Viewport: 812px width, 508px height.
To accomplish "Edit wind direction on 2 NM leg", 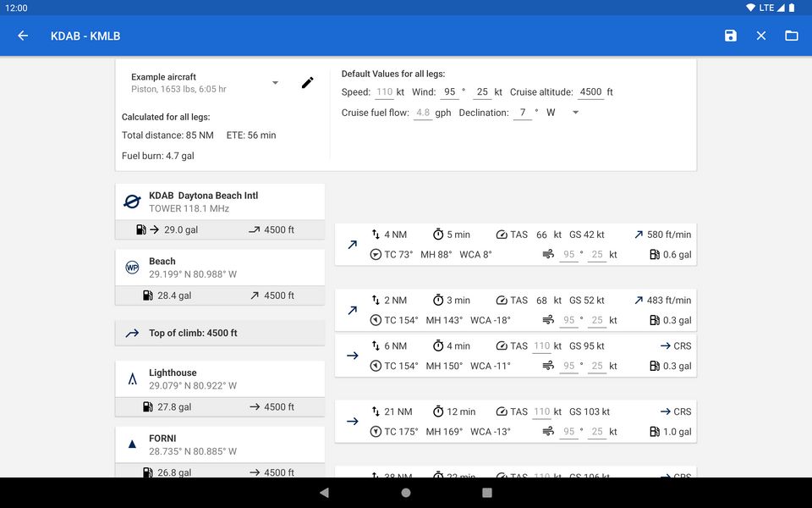I will [568, 320].
